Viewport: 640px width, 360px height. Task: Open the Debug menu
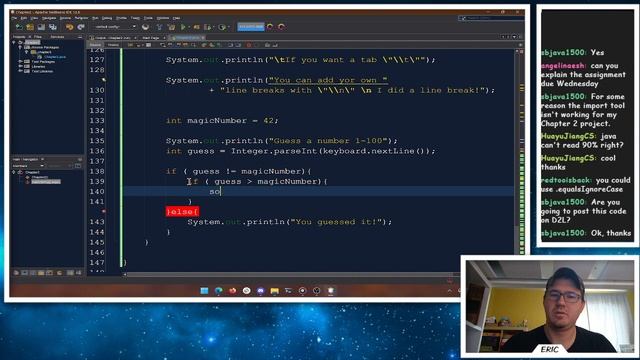coord(107,18)
